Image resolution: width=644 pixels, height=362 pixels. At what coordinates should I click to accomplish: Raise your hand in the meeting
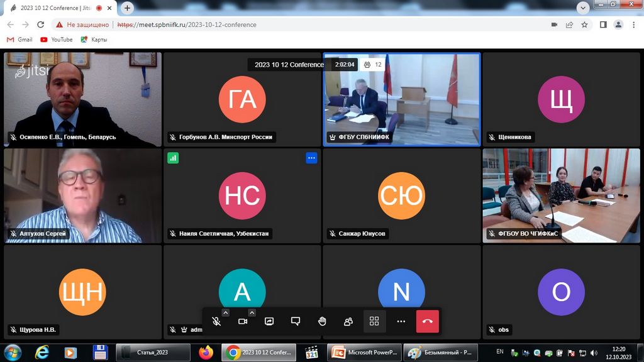[x=322, y=321]
